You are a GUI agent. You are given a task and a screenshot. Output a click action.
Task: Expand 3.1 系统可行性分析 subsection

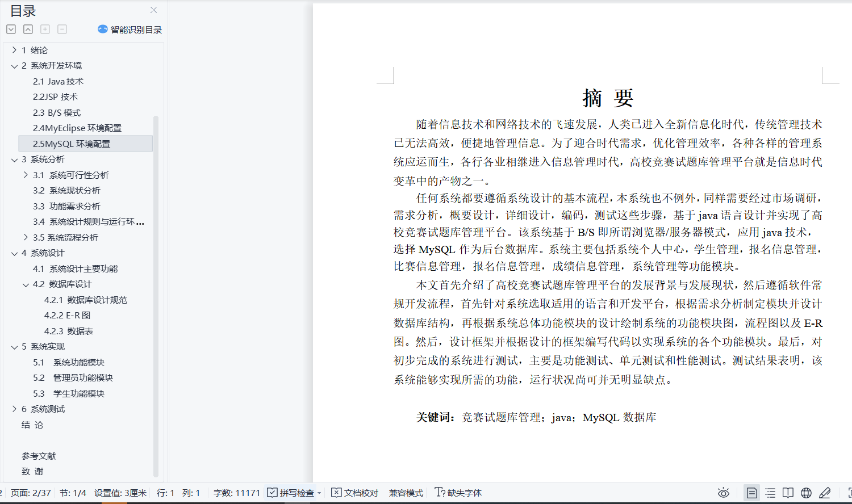tap(26, 175)
